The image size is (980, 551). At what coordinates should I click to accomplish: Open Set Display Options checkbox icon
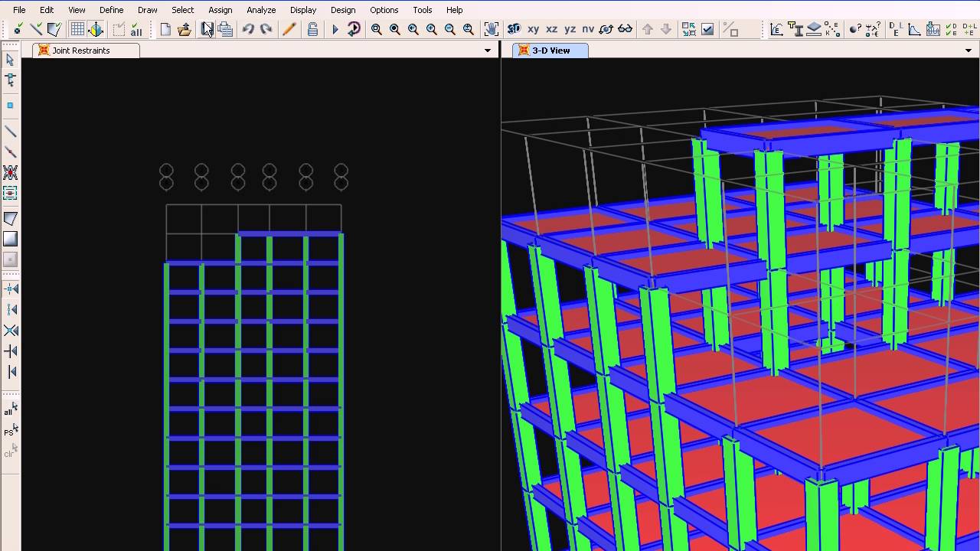[x=707, y=29]
